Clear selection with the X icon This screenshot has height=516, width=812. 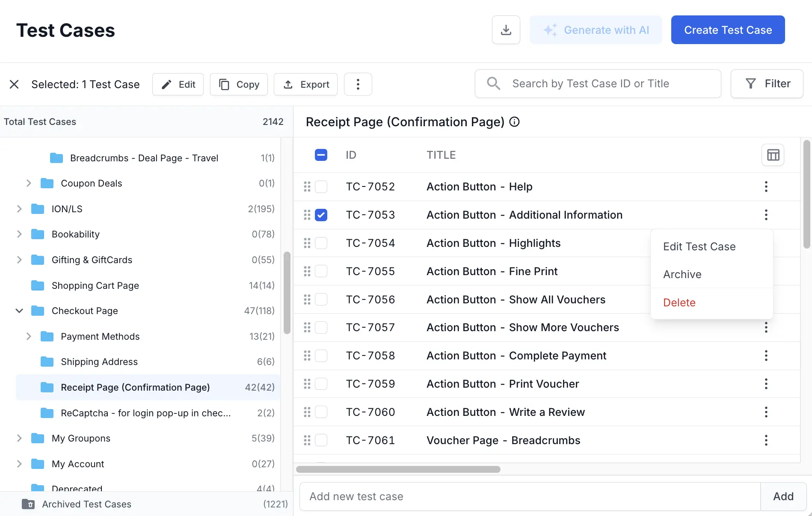tap(14, 84)
